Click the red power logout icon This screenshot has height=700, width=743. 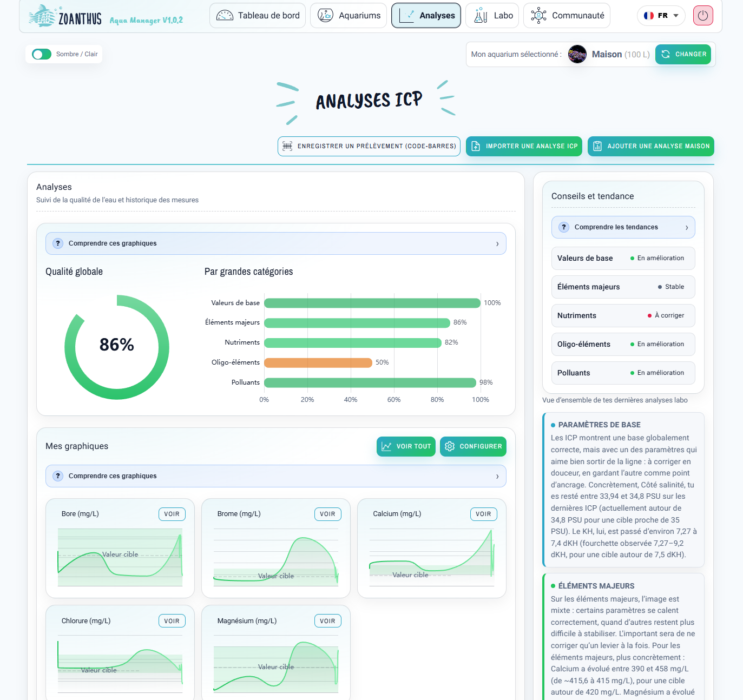703,16
